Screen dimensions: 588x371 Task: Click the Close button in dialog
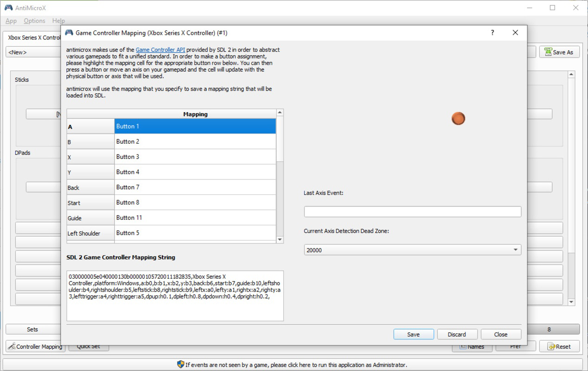tap(501, 334)
